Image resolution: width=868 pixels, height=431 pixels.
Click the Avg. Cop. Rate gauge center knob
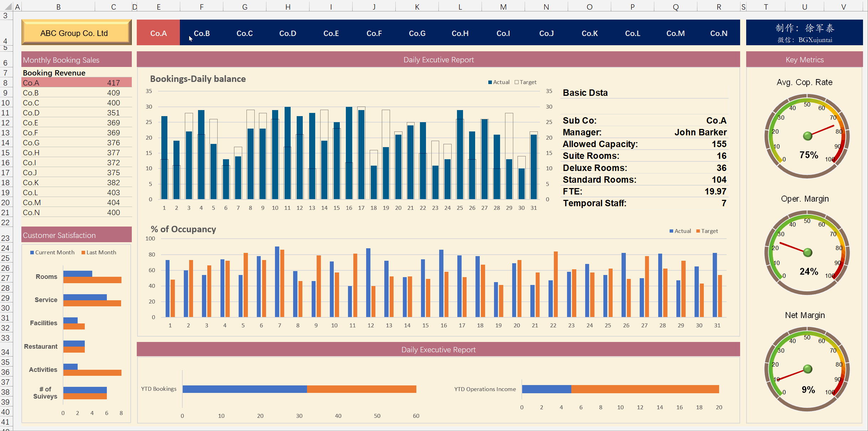[807, 136]
